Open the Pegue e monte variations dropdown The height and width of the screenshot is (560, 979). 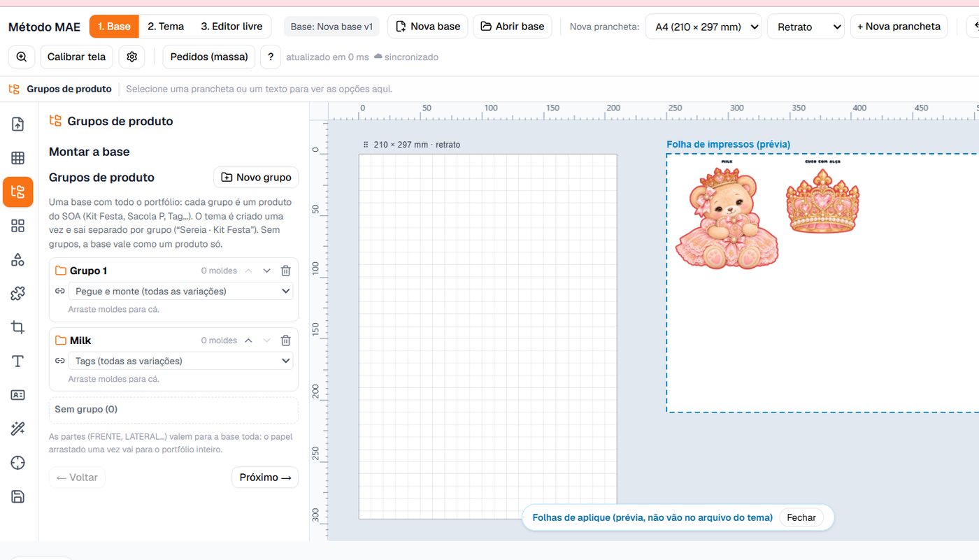tap(180, 291)
